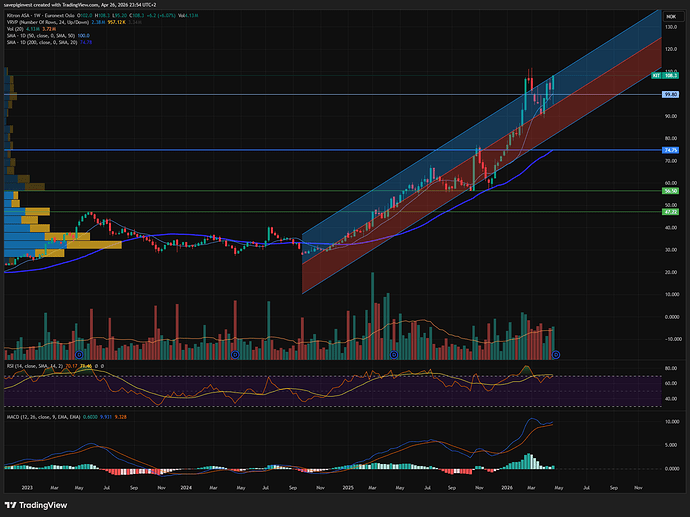Click the NOK currency label on price axis
The height and width of the screenshot is (517, 690).
pyautogui.click(x=670, y=17)
